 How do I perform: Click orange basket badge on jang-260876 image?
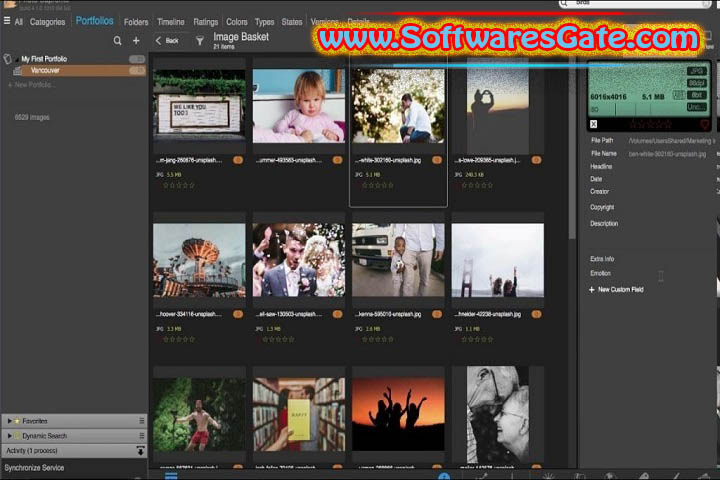pos(238,160)
